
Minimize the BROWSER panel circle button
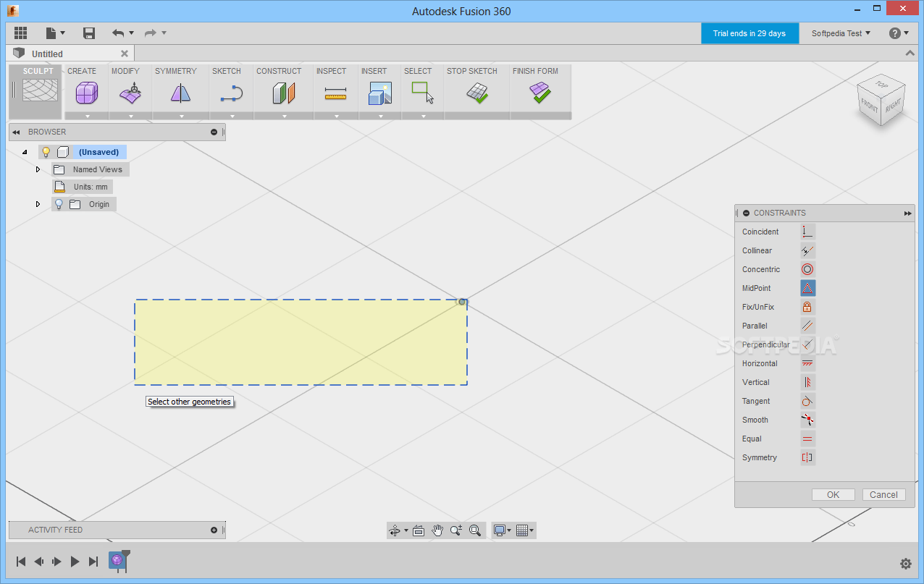click(x=214, y=132)
